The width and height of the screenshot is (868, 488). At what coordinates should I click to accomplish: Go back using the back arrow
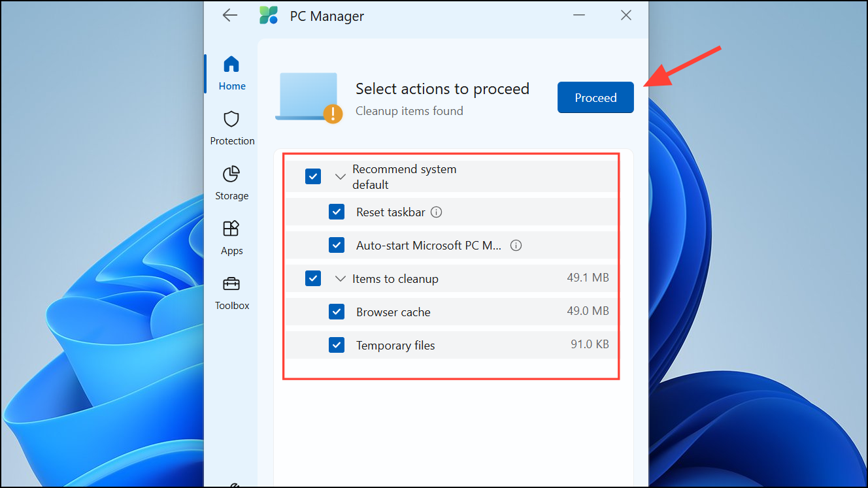pyautogui.click(x=230, y=15)
